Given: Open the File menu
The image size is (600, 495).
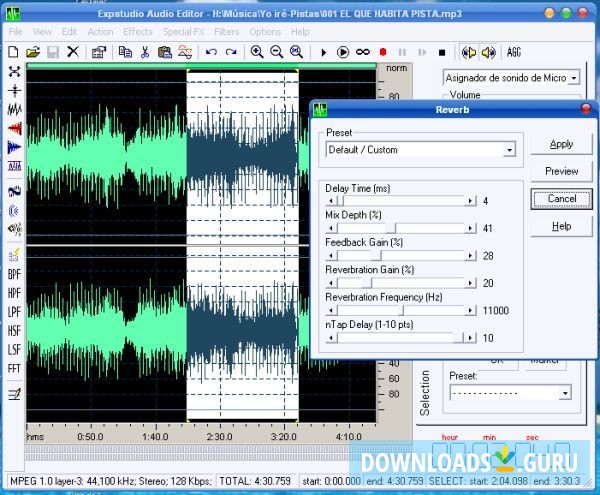Looking at the screenshot, I should pyautogui.click(x=15, y=32).
